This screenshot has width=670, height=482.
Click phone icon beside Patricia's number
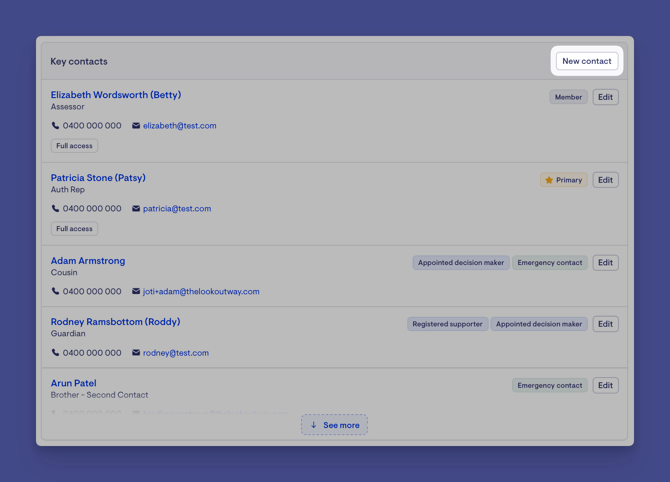point(55,209)
